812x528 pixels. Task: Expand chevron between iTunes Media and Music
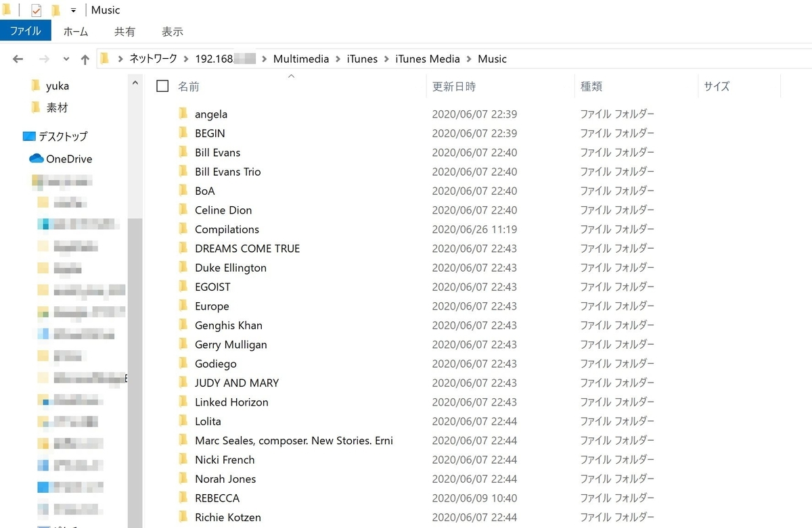point(468,59)
